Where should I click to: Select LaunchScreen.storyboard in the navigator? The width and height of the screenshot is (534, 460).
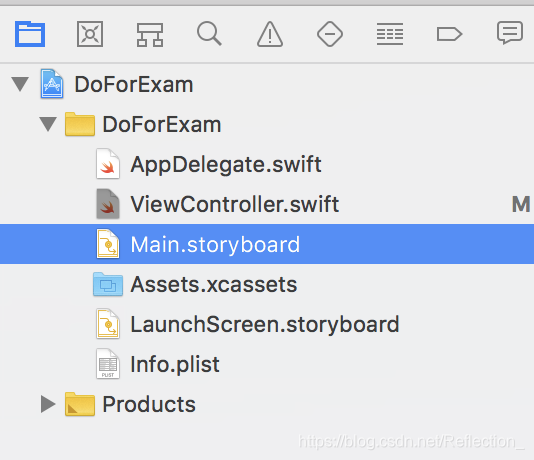tap(267, 324)
